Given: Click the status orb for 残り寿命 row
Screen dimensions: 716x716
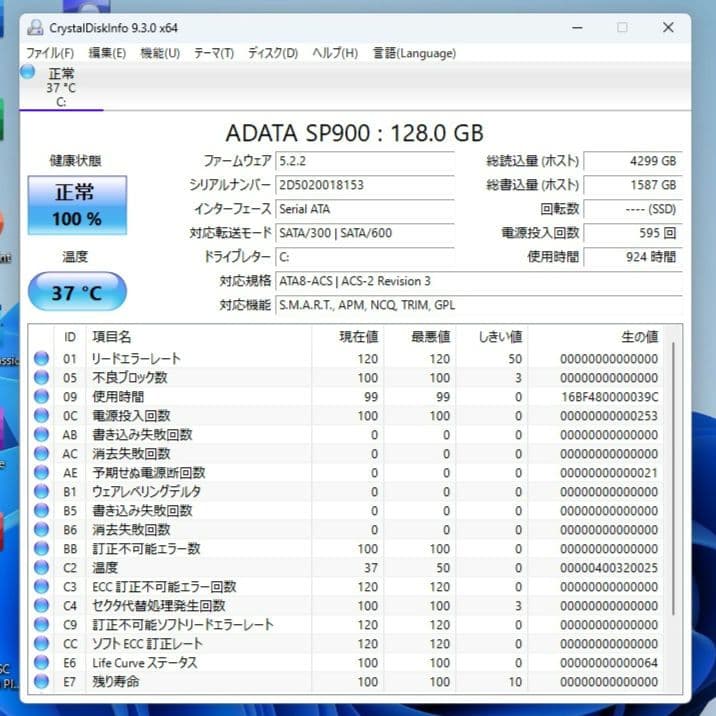Looking at the screenshot, I should tap(42, 682).
